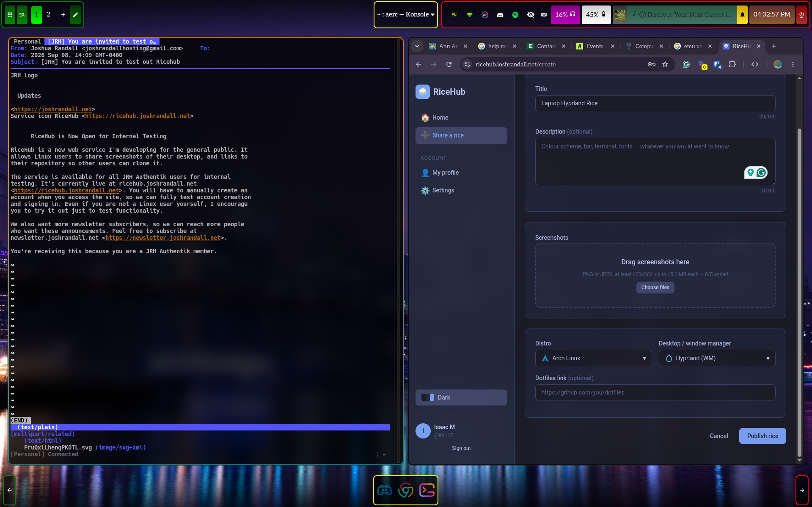Click the Publish rice button
This screenshot has width=812, height=507.
click(x=762, y=436)
